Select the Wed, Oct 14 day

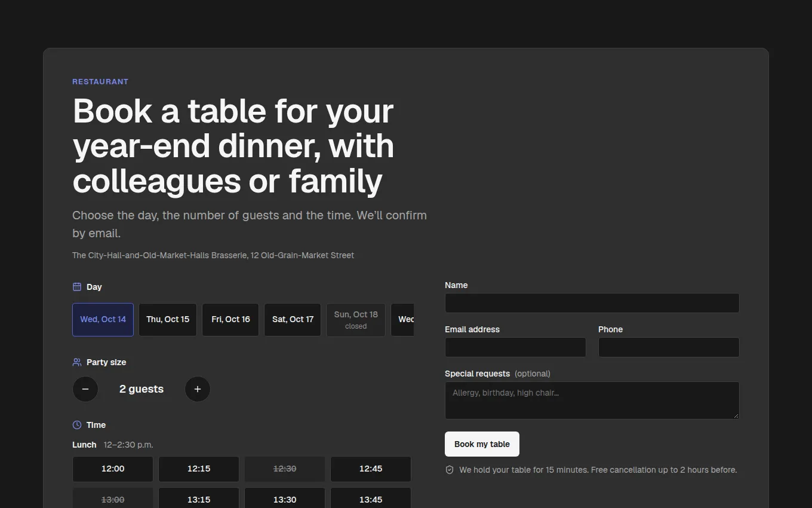click(103, 320)
